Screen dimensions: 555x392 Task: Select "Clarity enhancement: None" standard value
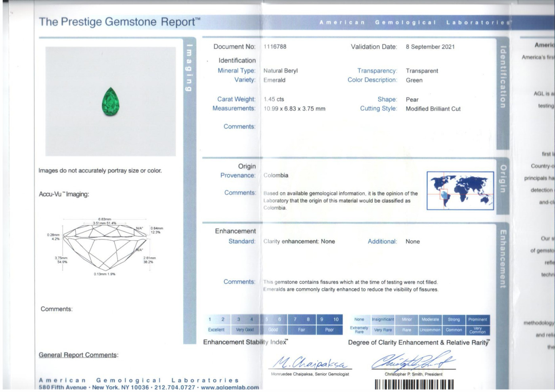(x=299, y=242)
